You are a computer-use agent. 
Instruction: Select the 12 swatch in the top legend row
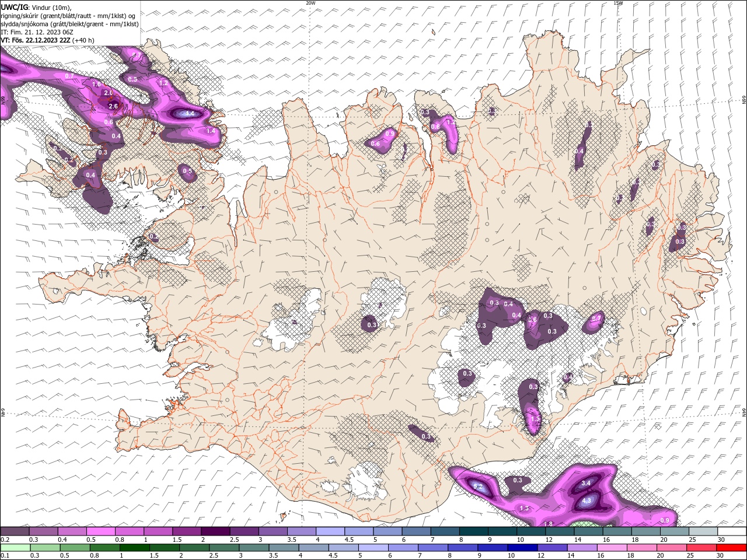(x=560, y=531)
